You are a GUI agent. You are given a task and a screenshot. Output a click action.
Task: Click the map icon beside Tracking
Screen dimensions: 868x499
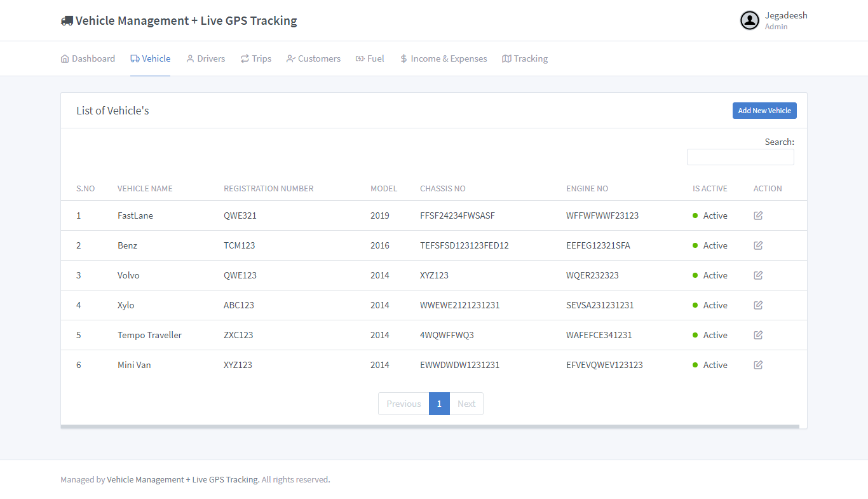[506, 58]
